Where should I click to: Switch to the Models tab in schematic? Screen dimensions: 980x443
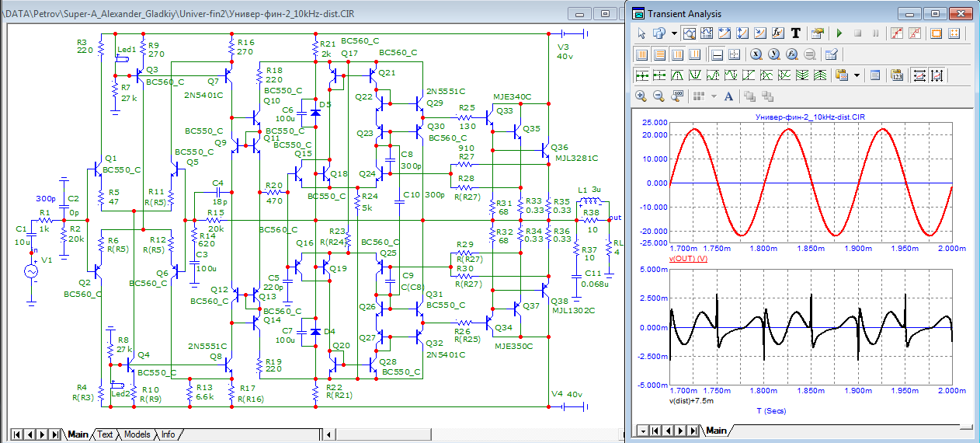(137, 434)
